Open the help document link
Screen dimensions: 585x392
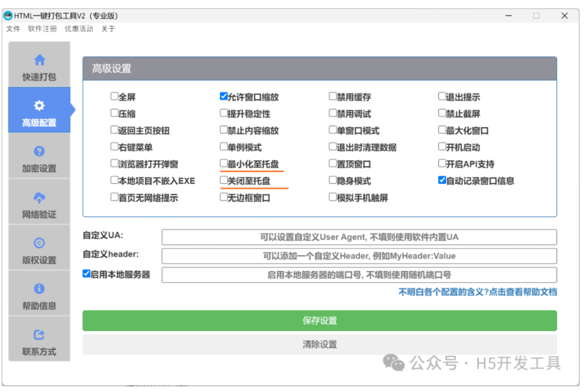[477, 292]
